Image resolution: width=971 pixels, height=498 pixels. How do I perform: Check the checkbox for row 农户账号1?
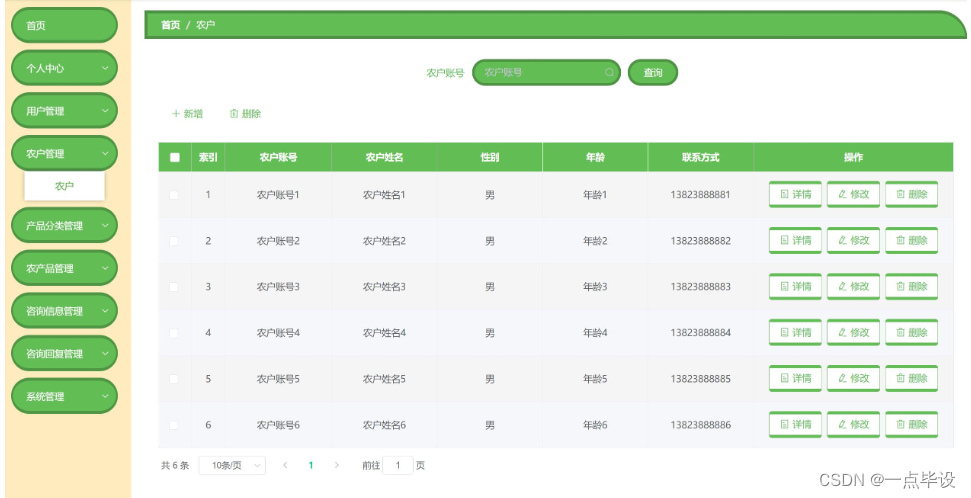point(173,195)
